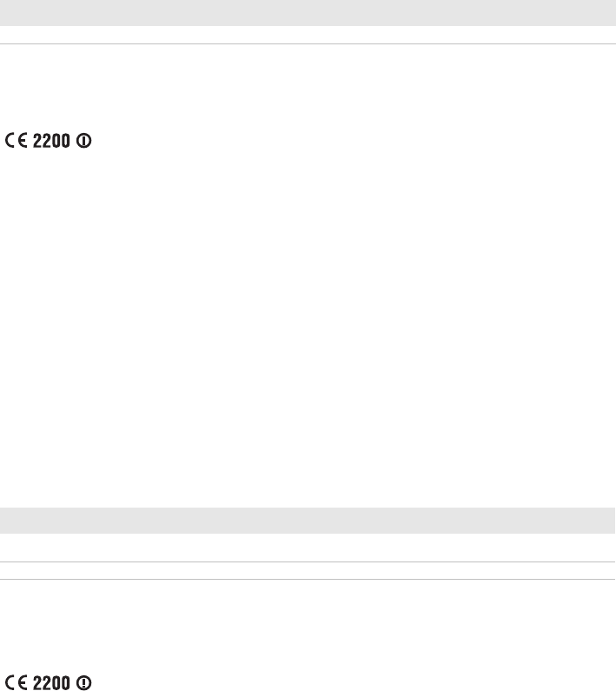Click letter E of the second CE mark
The height and width of the screenshot is (691, 616).
pos(23,682)
